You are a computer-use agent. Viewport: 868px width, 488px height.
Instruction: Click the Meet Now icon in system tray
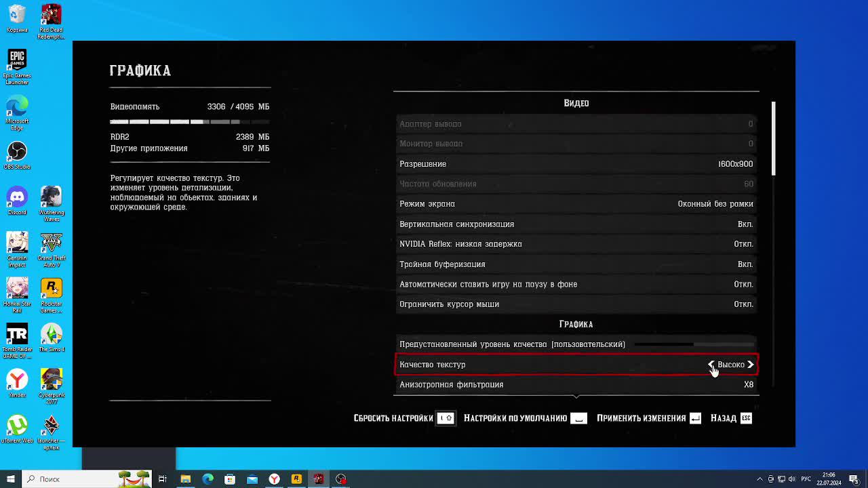click(x=770, y=479)
